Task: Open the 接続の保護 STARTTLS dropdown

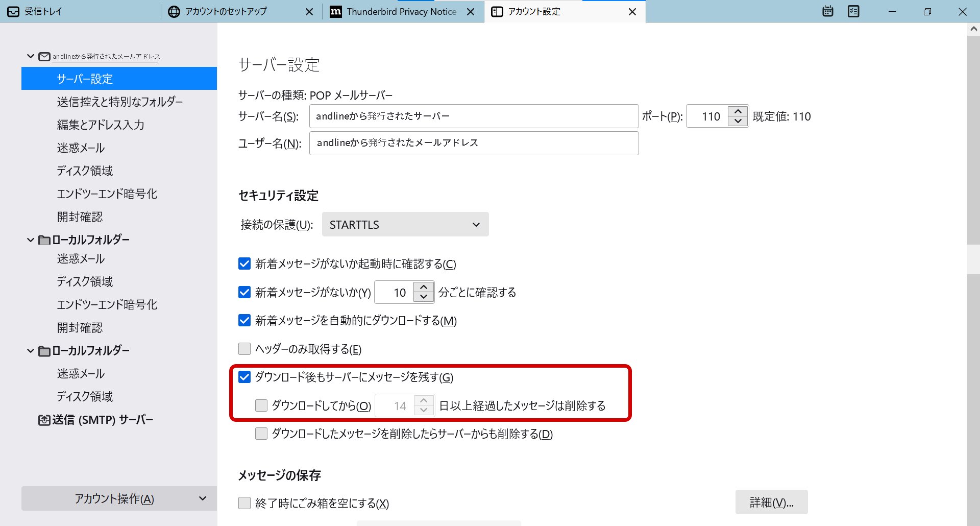Action: coord(405,225)
